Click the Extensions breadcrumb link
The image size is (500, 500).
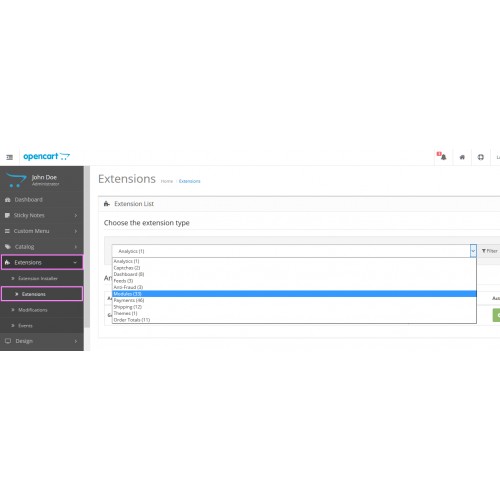point(189,181)
